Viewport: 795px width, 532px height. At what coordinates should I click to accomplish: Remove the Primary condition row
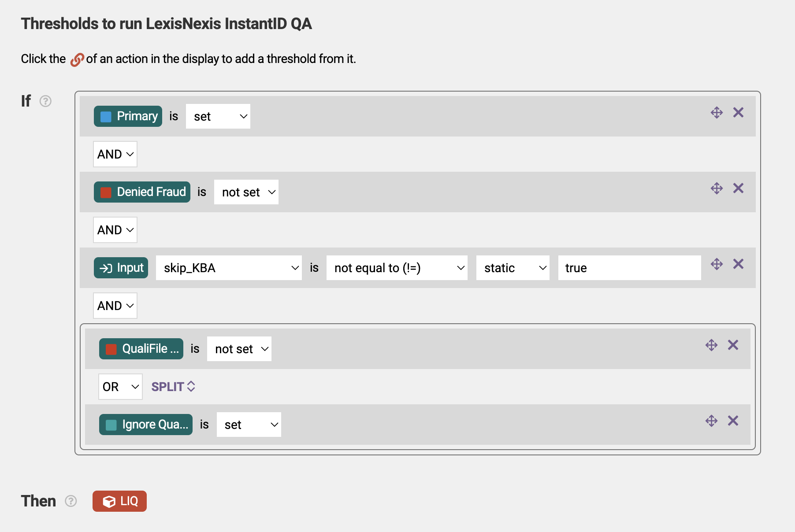point(738,113)
